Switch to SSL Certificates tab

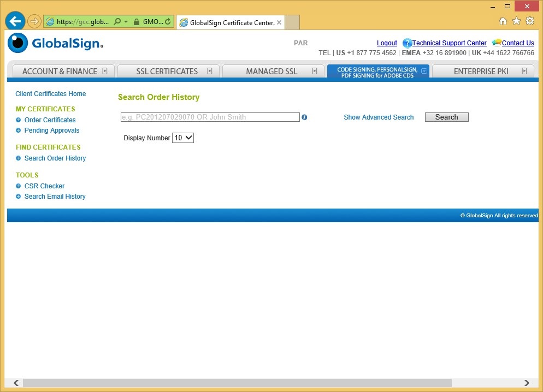point(169,72)
